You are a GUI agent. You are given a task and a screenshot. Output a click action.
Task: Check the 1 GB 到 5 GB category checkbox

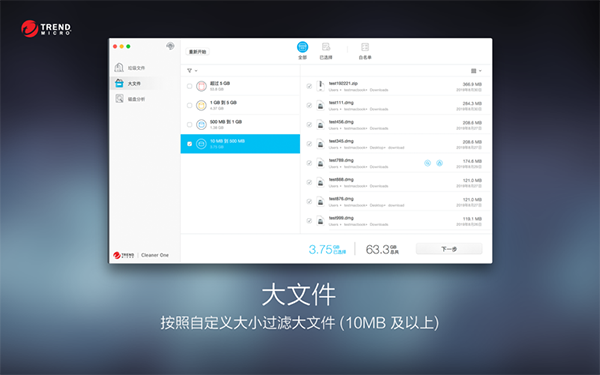pyautogui.click(x=189, y=105)
